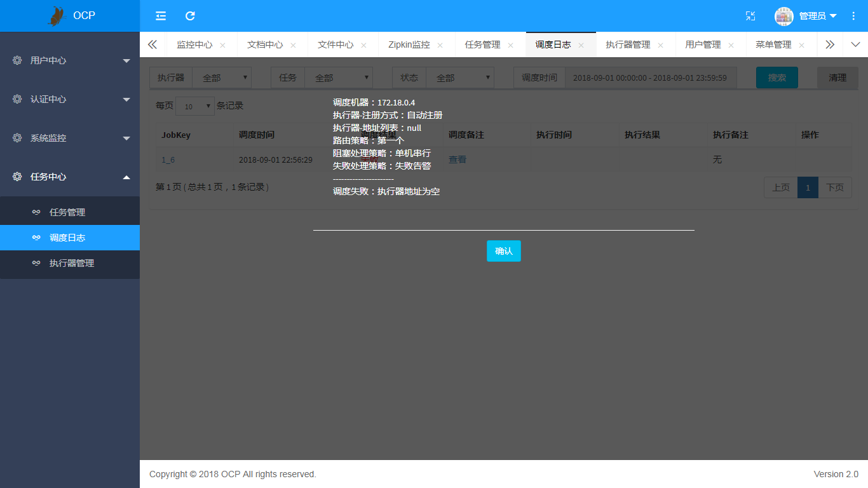
Task: Close the 用户管理 tab
Action: [731, 45]
